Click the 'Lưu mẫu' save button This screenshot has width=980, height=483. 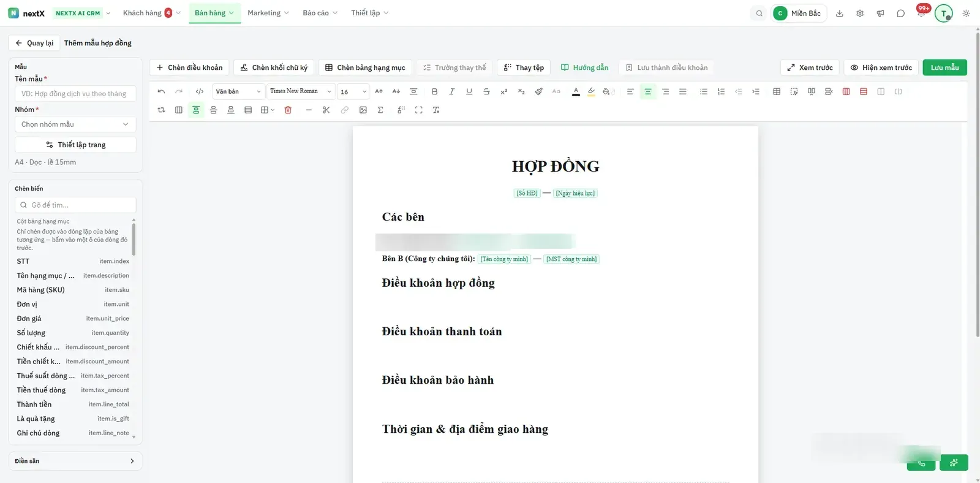(x=944, y=67)
